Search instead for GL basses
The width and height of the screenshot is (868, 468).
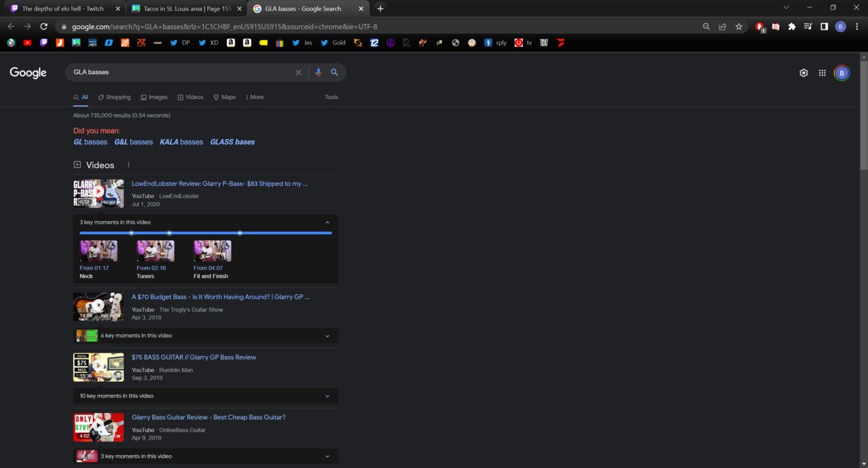click(x=90, y=142)
